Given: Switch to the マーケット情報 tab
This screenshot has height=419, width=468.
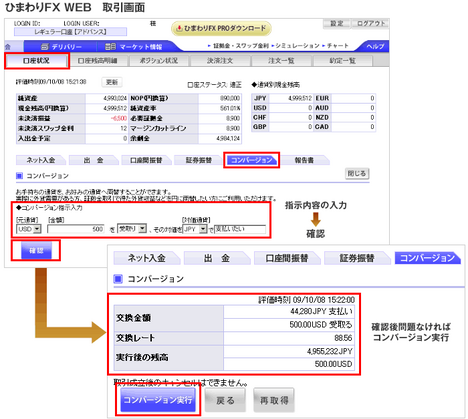Looking at the screenshot, I should click(x=133, y=47).
